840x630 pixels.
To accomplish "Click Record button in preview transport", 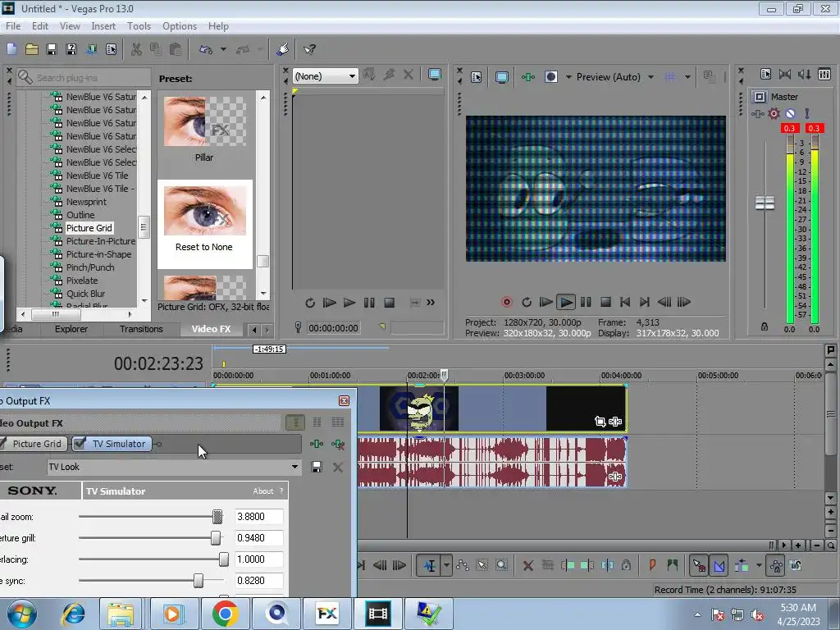I will click(x=506, y=302).
